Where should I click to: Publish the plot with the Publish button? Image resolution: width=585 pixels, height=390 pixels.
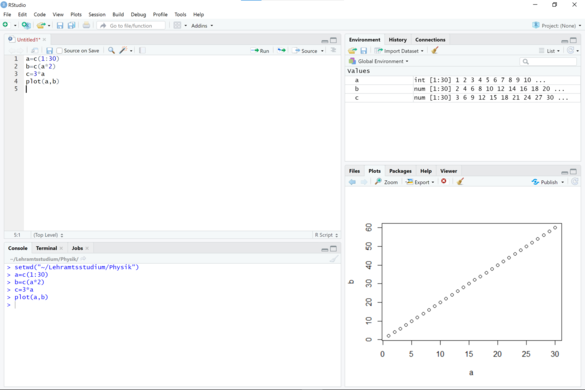548,182
